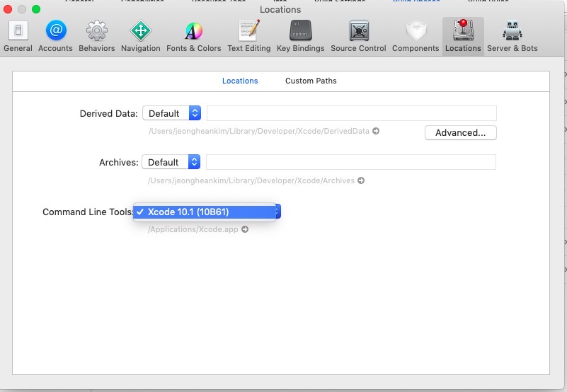This screenshot has height=392, width=567.
Task: Close the Locations preferences window
Action: (x=8, y=9)
